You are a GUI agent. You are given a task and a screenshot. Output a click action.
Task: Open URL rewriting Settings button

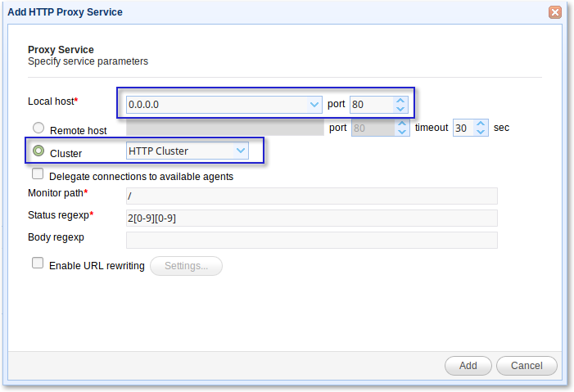tap(186, 266)
